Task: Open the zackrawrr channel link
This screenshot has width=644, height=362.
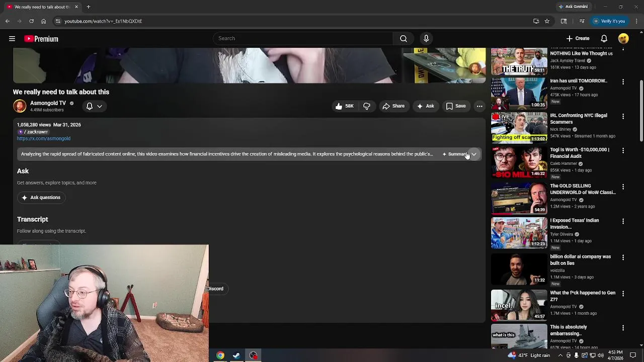Action: [x=33, y=132]
